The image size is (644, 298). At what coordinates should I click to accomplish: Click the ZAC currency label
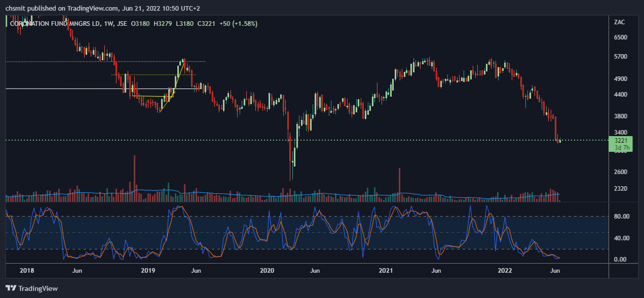tap(619, 22)
